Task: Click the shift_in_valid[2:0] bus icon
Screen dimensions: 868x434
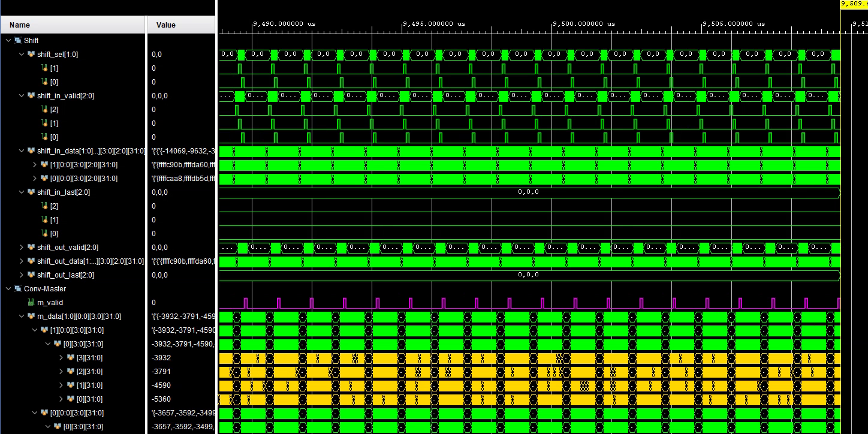Action: tap(31, 96)
